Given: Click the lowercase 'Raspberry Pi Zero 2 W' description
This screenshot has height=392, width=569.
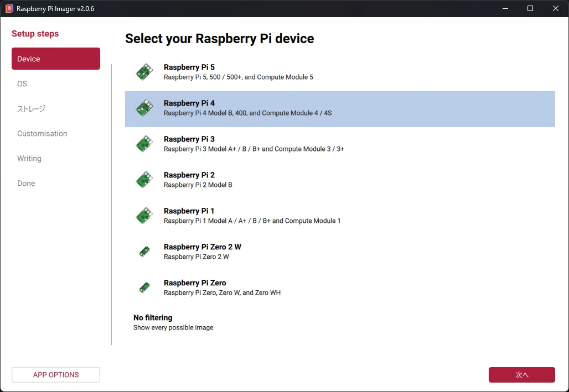Looking at the screenshot, I should (x=196, y=257).
